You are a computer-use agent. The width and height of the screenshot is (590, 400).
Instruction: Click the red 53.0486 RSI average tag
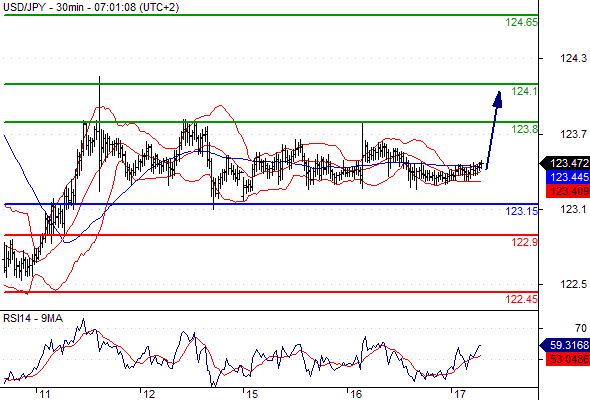[568, 359]
